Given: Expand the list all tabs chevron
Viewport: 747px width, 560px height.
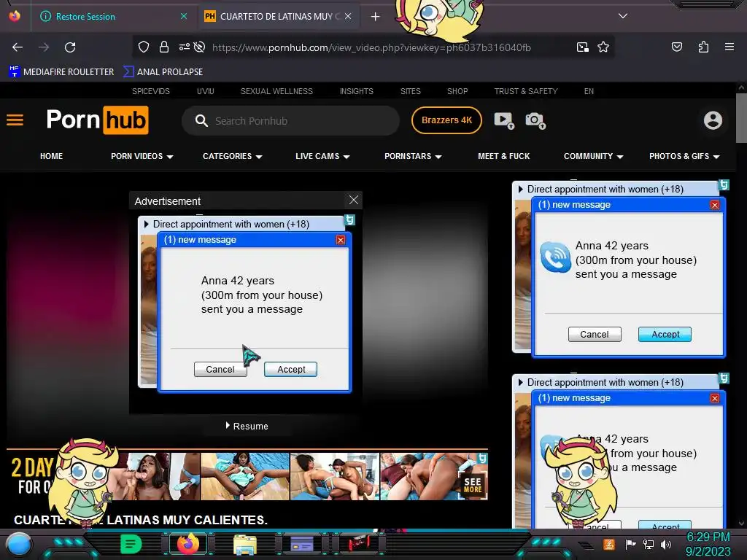Looking at the screenshot, I should [x=623, y=16].
